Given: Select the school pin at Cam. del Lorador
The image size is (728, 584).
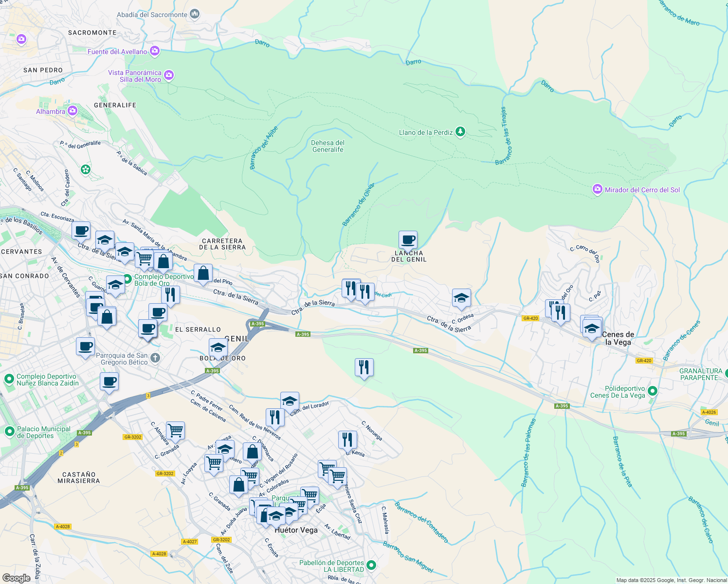Looking at the screenshot, I should tap(290, 402).
